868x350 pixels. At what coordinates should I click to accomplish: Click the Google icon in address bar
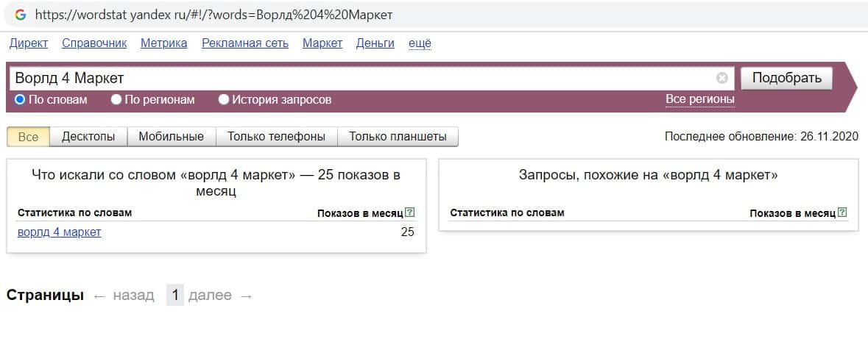coord(21,15)
